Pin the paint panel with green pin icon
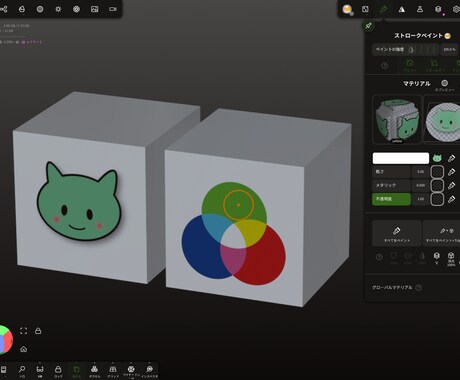This screenshot has height=380, width=460. (368, 26)
